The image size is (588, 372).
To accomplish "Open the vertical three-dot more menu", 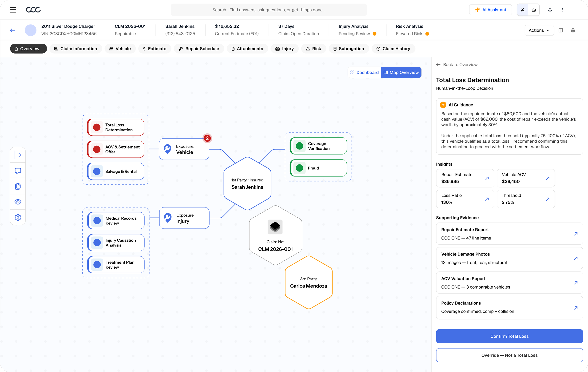I will pos(562,10).
